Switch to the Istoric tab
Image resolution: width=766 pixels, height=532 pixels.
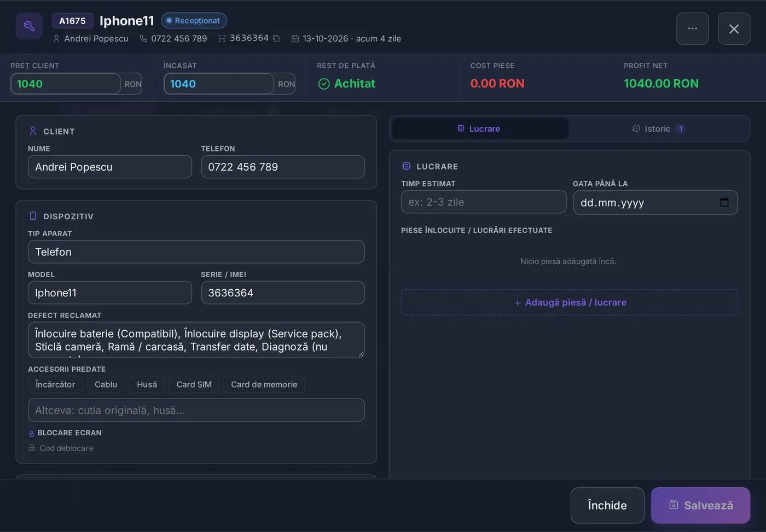[x=659, y=128]
